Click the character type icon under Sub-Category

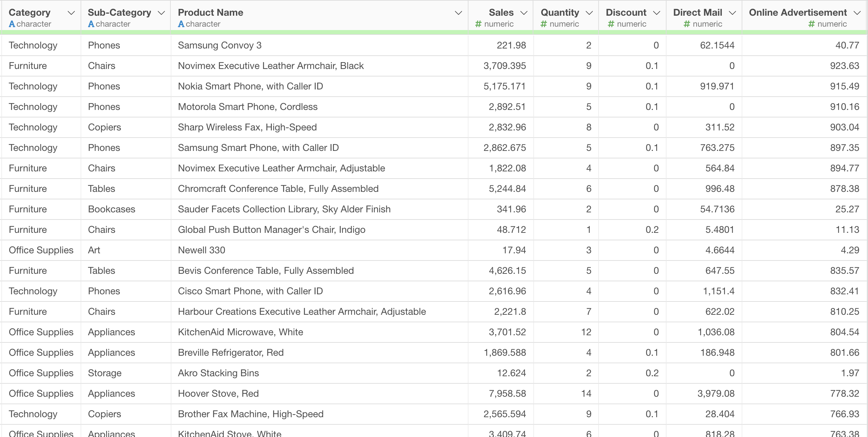[91, 24]
